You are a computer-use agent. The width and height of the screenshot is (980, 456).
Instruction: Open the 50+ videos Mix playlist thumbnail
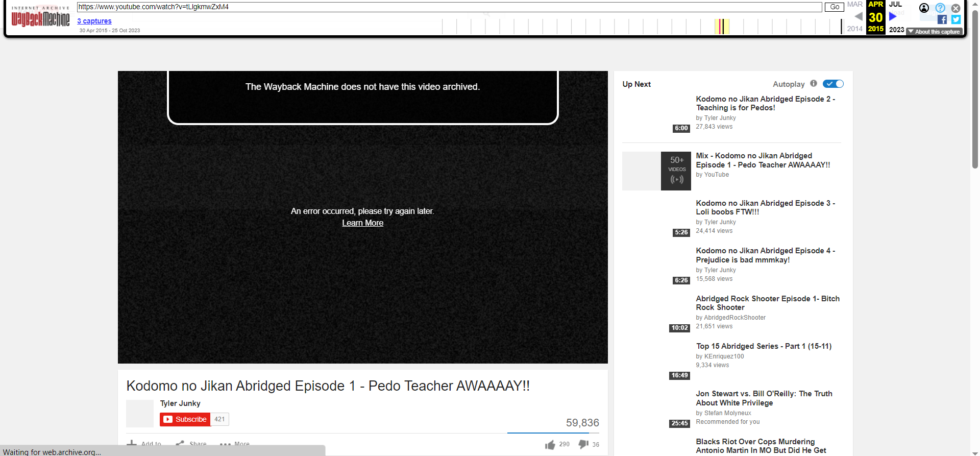656,171
